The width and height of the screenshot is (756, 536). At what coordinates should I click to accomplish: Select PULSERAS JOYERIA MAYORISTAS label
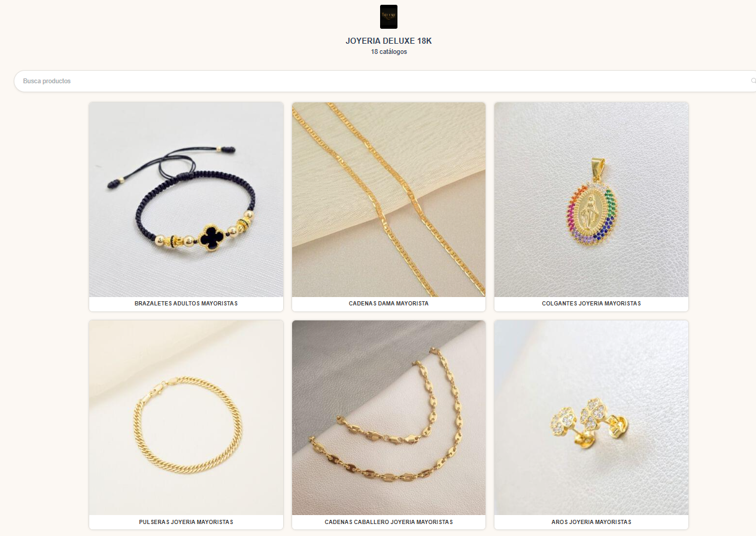click(186, 522)
